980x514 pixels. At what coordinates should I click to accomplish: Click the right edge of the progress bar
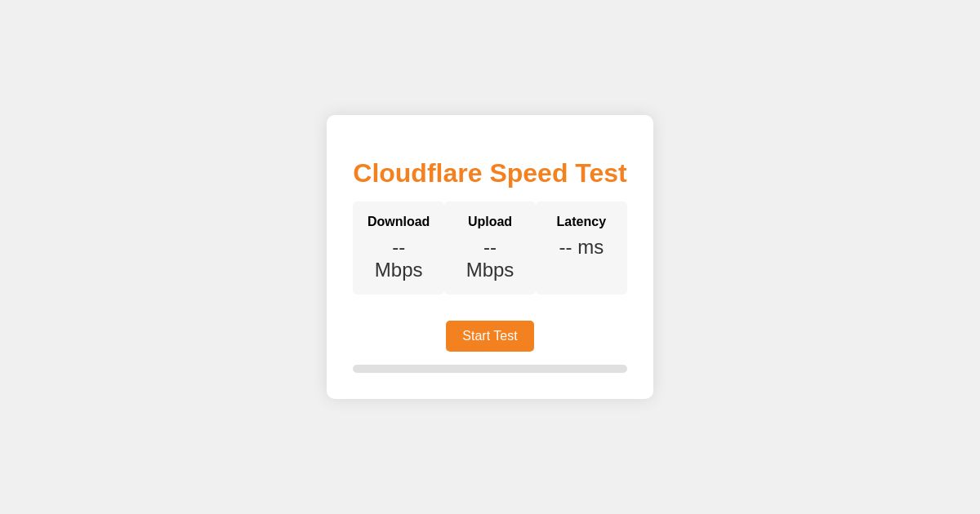click(623, 369)
